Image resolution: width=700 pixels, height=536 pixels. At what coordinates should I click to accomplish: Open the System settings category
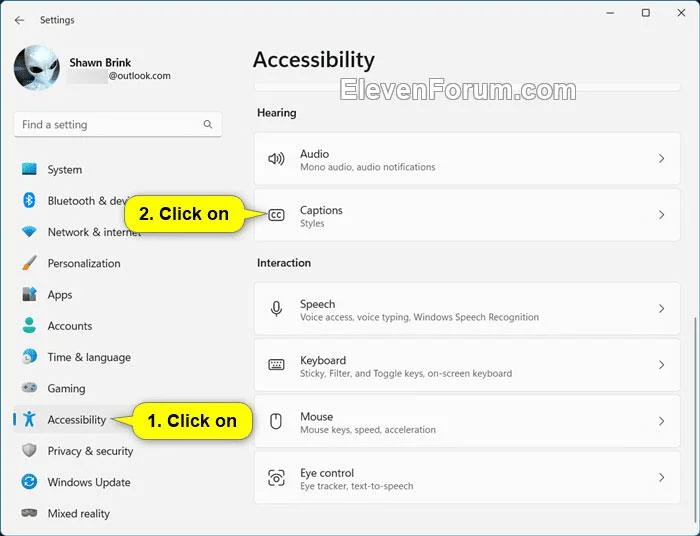[65, 170]
